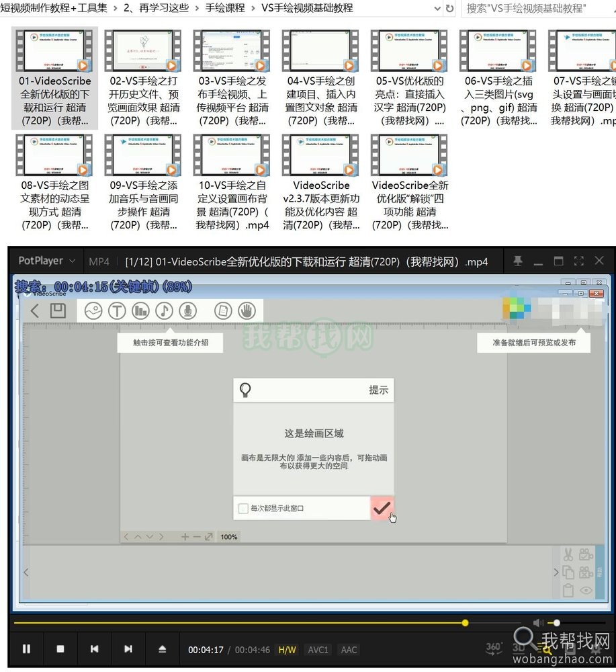Click the 手绘课程 breadcrumb

pos(225,7)
